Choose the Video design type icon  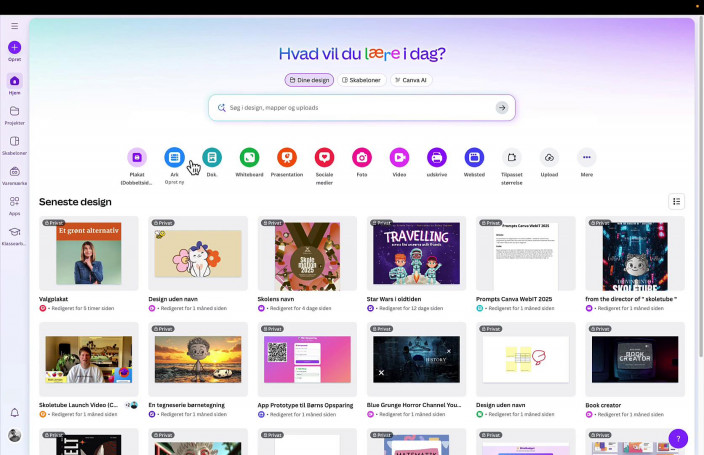tap(399, 157)
